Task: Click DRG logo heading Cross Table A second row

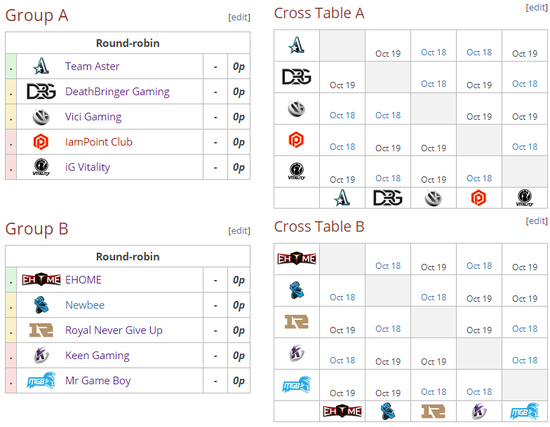Action: tap(296, 76)
